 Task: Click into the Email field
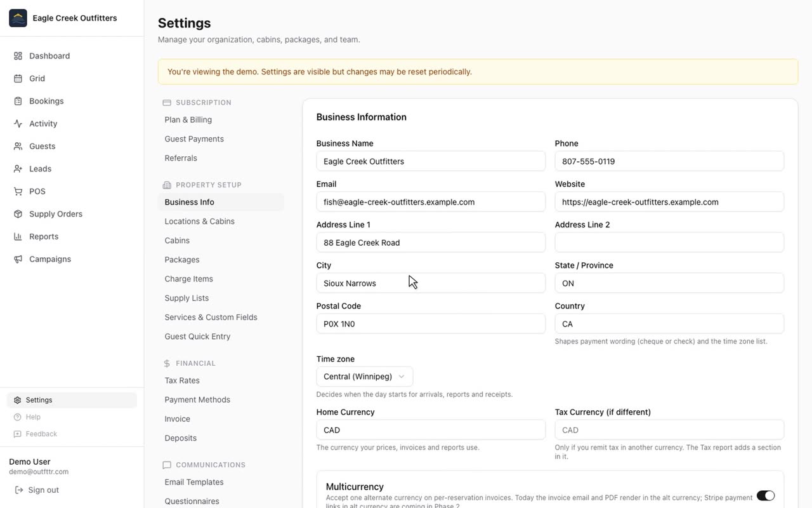(431, 202)
